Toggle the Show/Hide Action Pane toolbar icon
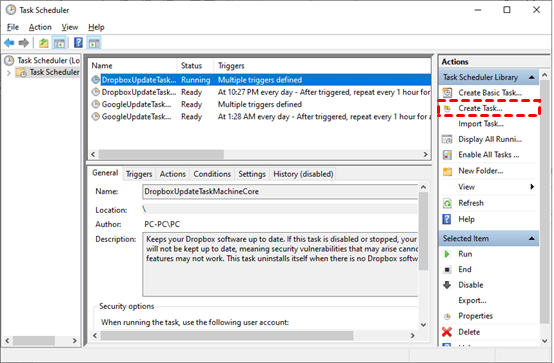The height and width of the screenshot is (363, 554). (94, 43)
